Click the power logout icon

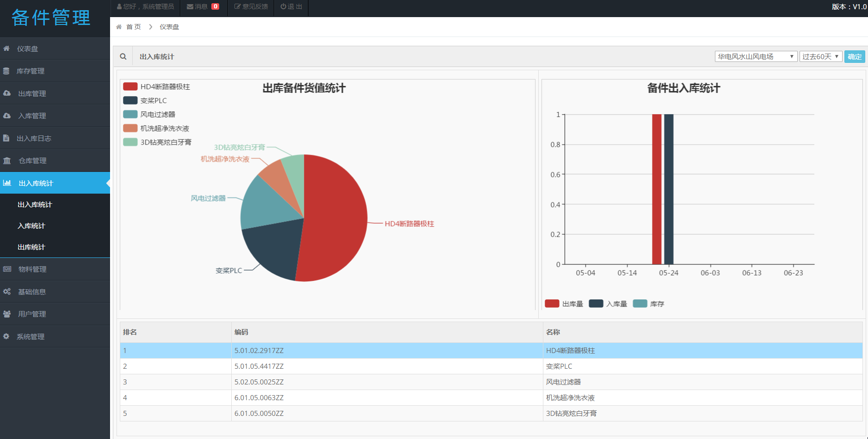click(283, 6)
